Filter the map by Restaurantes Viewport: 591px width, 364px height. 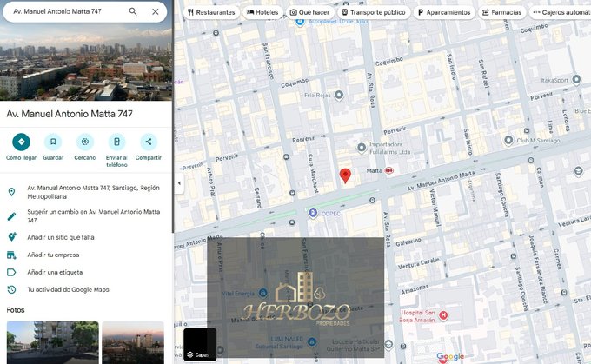(x=211, y=13)
